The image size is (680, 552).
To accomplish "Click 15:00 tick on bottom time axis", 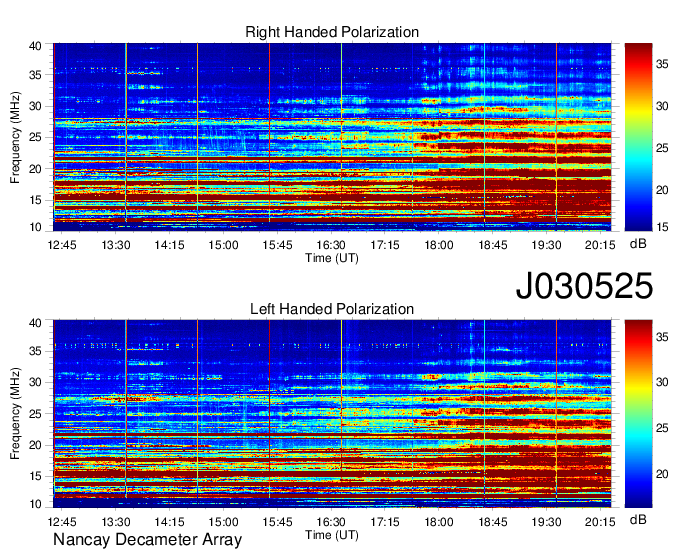I will pyautogui.click(x=223, y=522).
